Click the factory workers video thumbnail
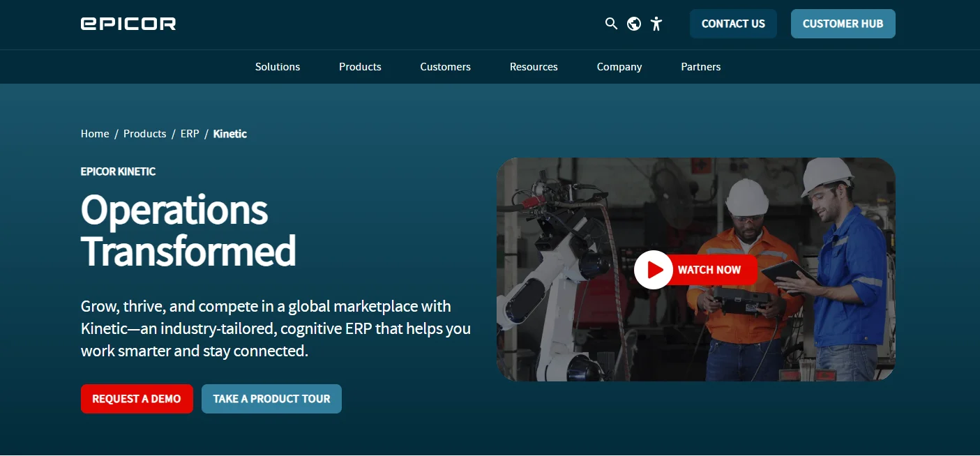Viewport: 980px width, 456px height. coord(695,269)
